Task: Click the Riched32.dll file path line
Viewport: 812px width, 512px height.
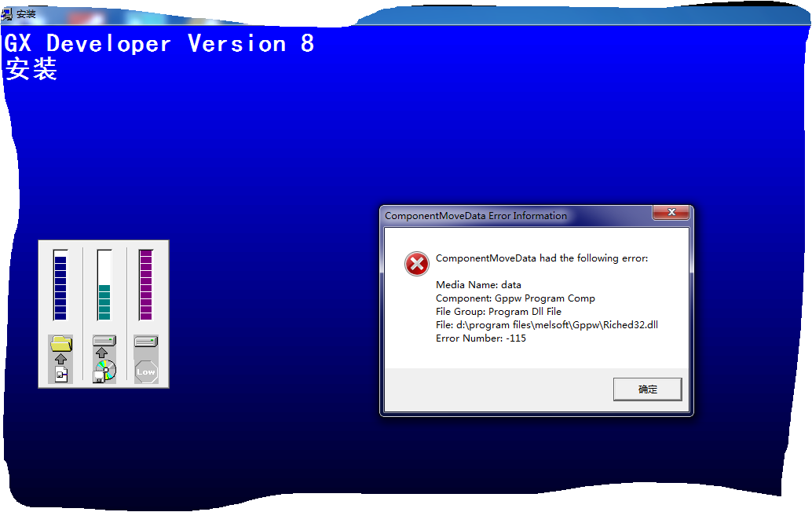Action: [547, 325]
